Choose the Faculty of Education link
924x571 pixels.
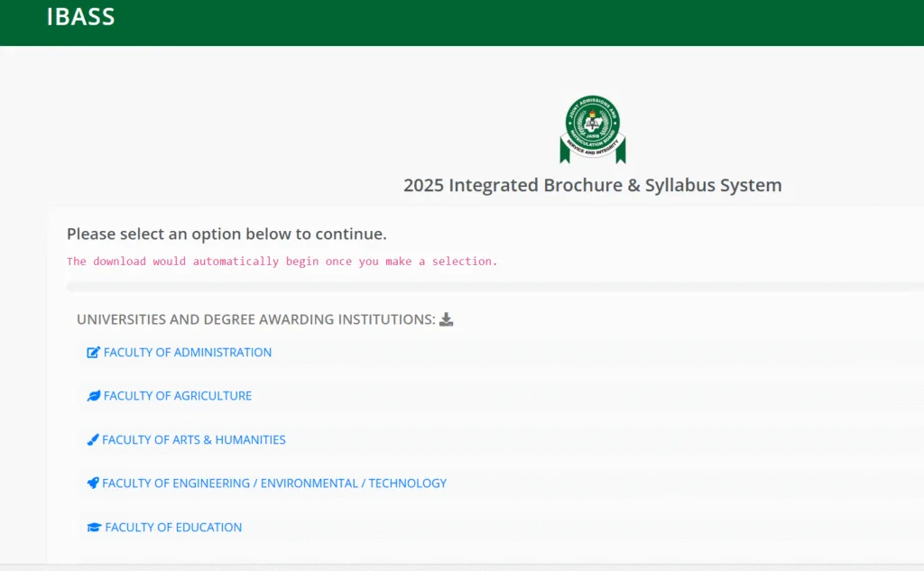click(x=173, y=528)
